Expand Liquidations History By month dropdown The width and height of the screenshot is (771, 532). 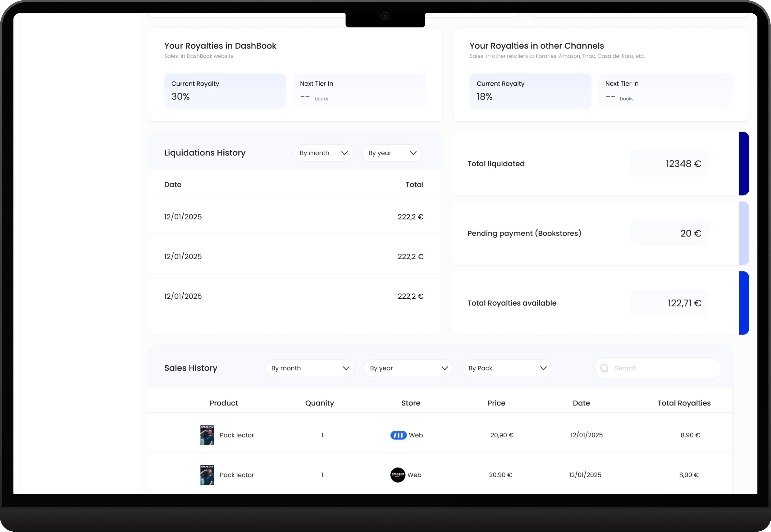point(323,153)
